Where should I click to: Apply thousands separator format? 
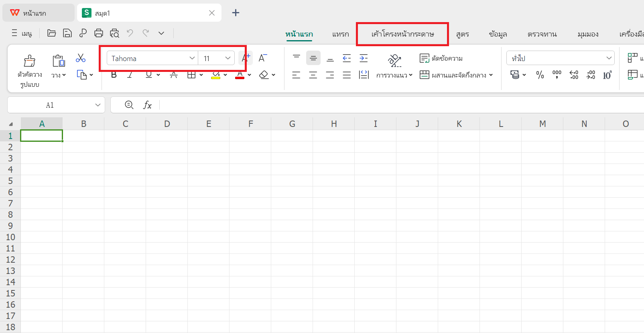tap(557, 75)
